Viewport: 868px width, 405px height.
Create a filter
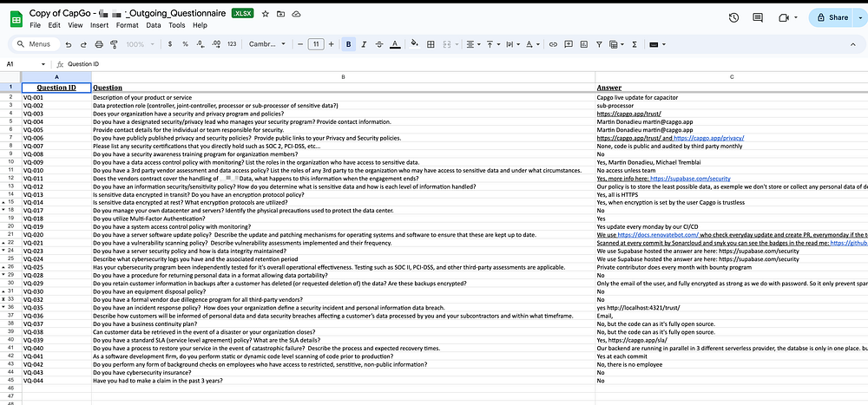pos(599,44)
